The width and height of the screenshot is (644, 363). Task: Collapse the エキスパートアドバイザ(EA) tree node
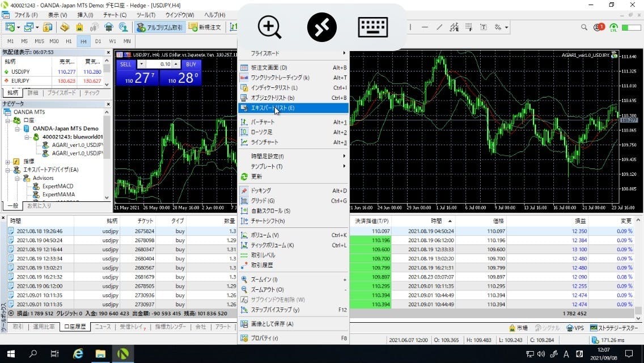[8, 170]
